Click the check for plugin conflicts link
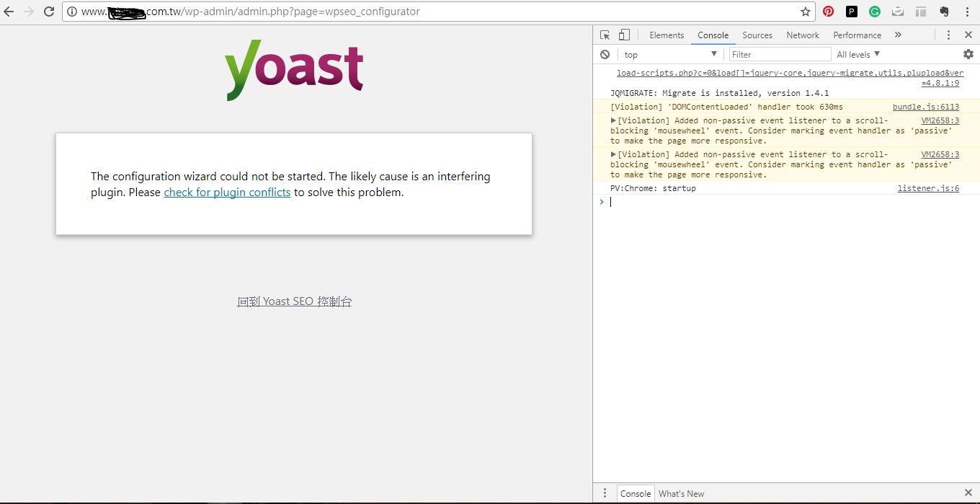 [x=227, y=192]
